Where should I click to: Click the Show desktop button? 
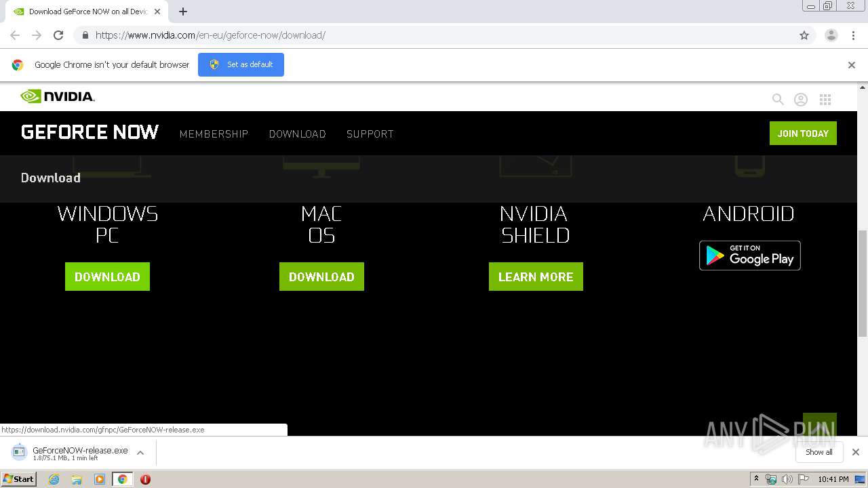point(860,479)
